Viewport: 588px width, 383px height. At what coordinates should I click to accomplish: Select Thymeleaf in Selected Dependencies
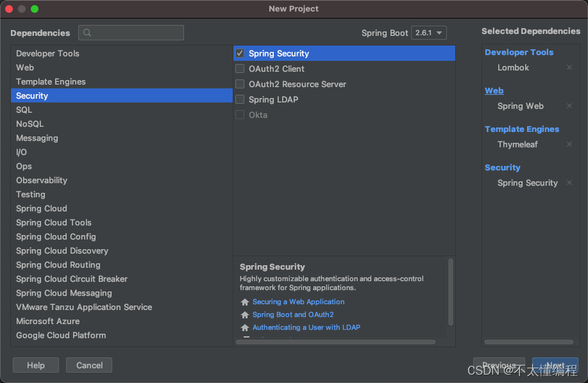(x=517, y=144)
